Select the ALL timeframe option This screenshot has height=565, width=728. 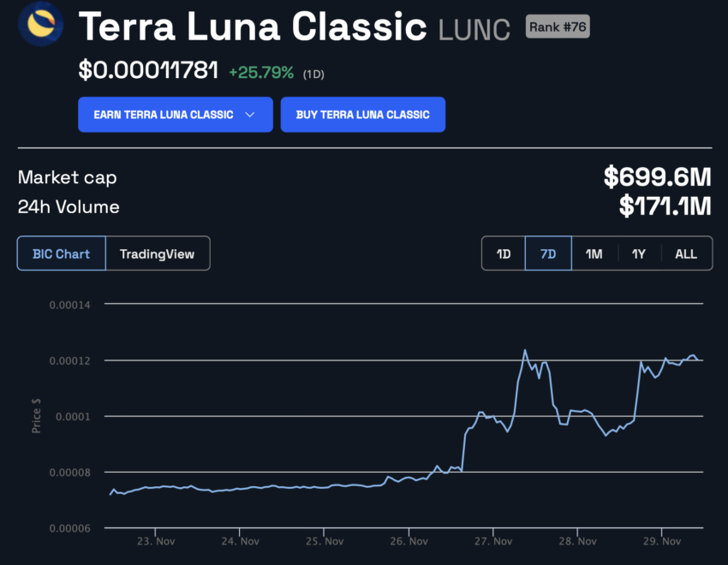coord(685,253)
